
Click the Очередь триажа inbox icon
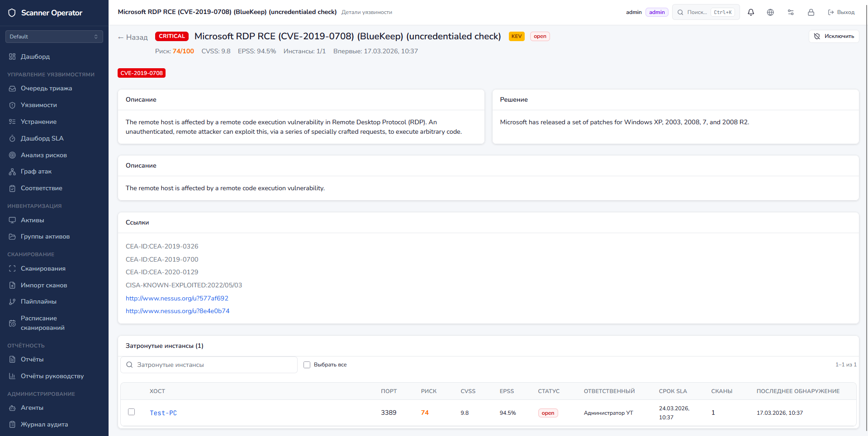coord(12,89)
